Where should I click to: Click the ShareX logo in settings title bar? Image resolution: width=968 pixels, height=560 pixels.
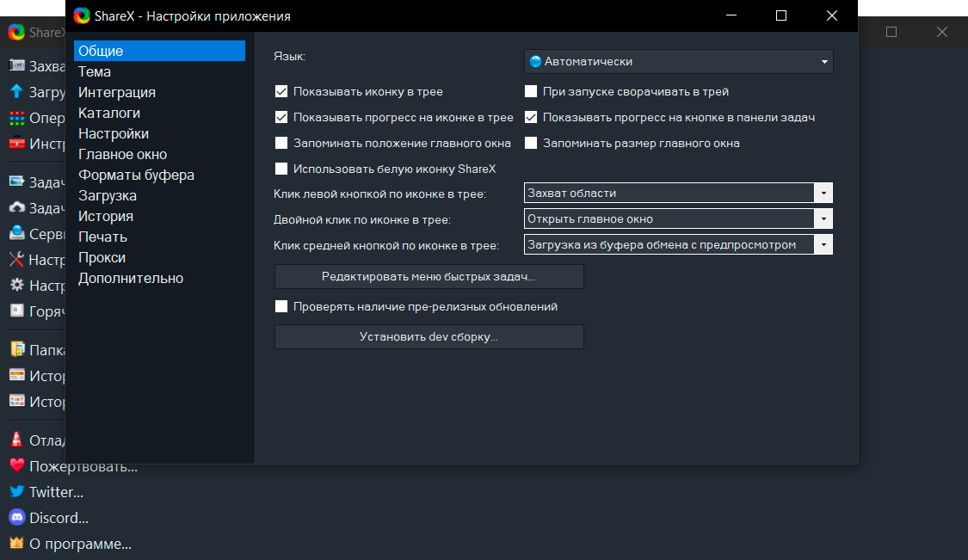(x=82, y=15)
